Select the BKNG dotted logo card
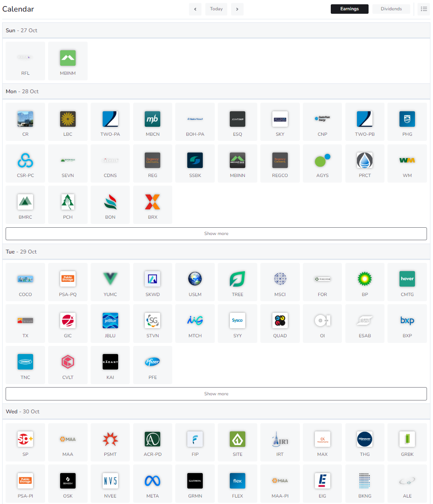The image size is (433, 504). [365, 483]
